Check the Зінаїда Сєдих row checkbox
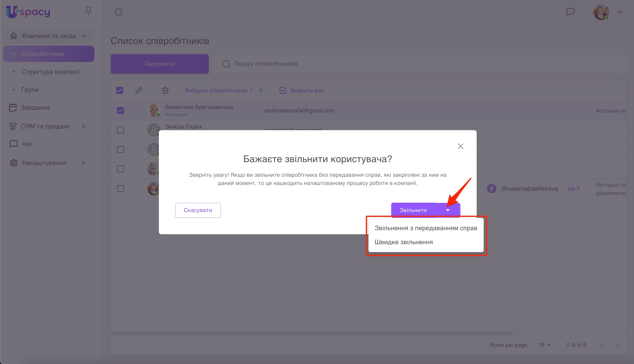 (120, 130)
